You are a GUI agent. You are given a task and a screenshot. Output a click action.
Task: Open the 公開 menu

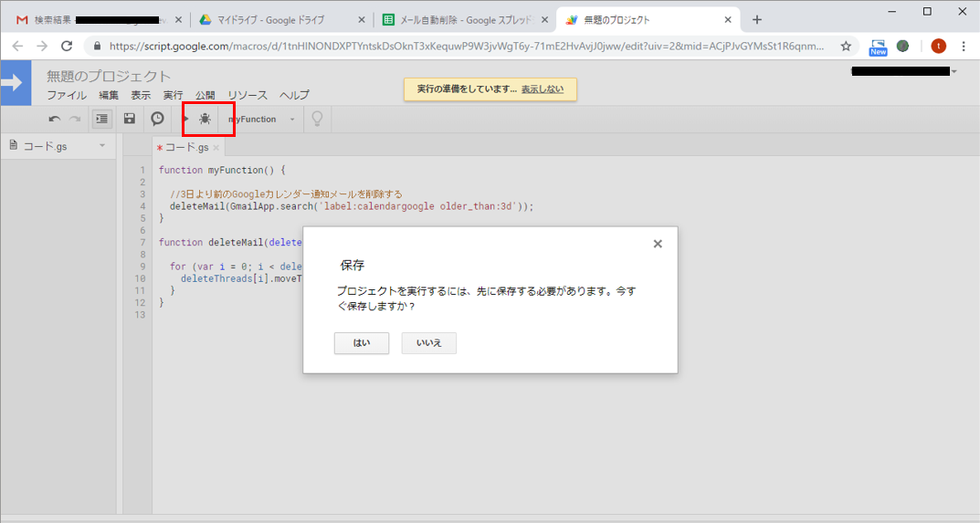click(205, 95)
